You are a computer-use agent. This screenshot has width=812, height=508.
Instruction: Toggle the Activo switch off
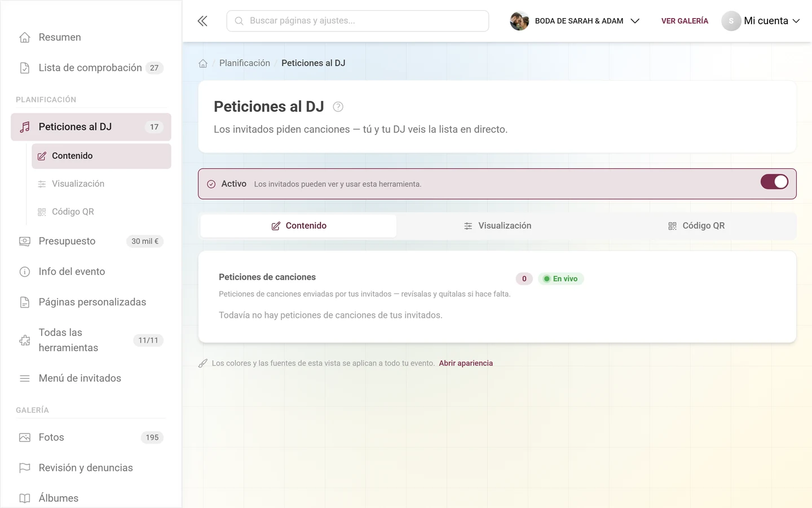tap(774, 182)
